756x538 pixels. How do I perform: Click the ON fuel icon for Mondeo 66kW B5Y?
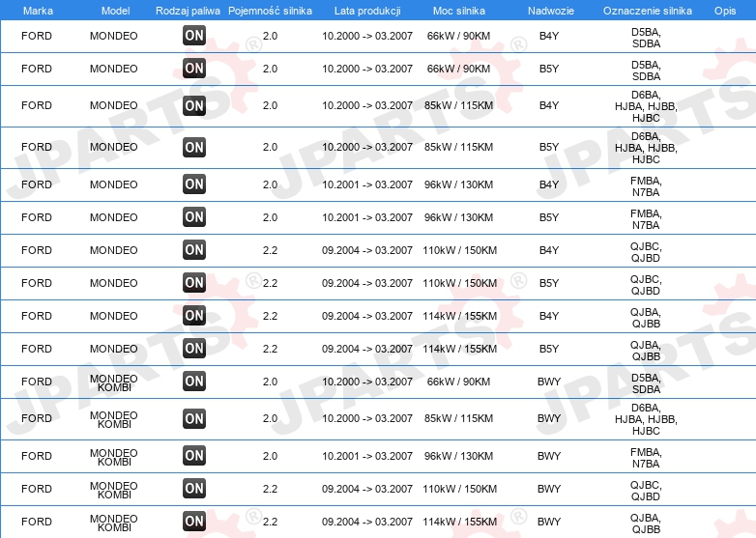coord(194,69)
